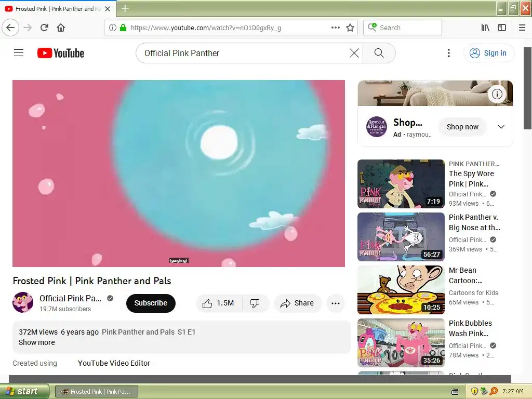Open the Firefox library icon

point(485,28)
